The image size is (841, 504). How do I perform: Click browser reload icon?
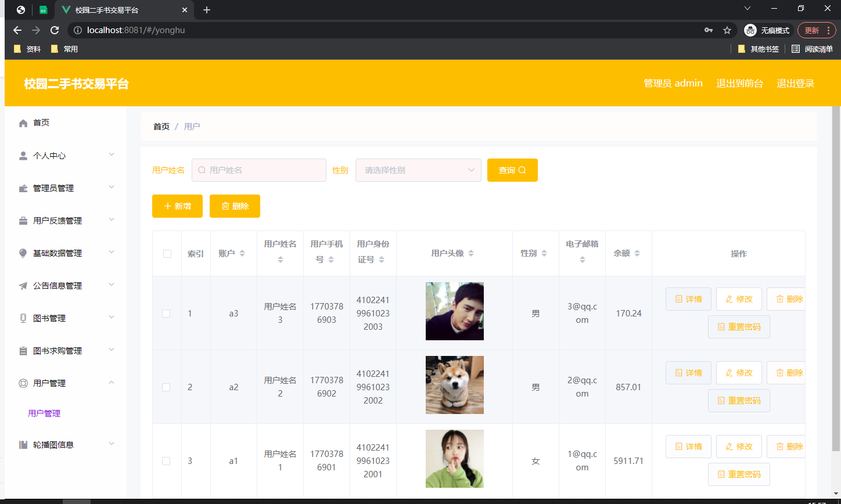tap(55, 30)
